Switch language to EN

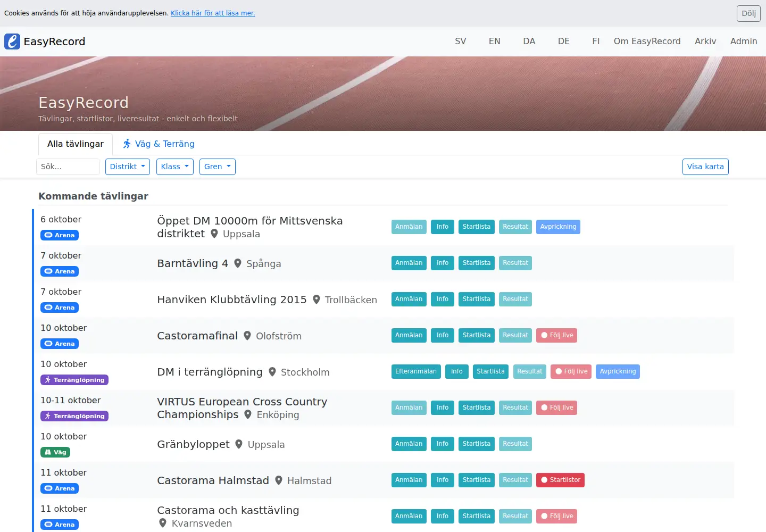[495, 41]
